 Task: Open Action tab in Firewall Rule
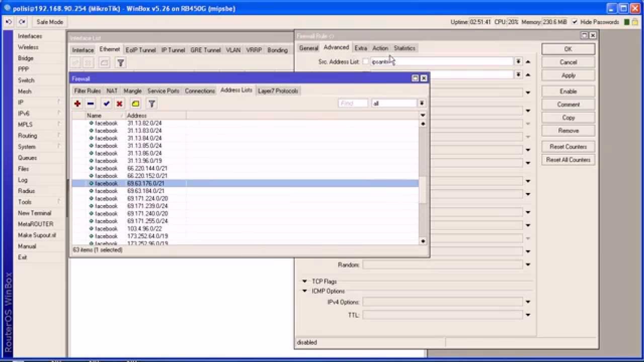380,48
